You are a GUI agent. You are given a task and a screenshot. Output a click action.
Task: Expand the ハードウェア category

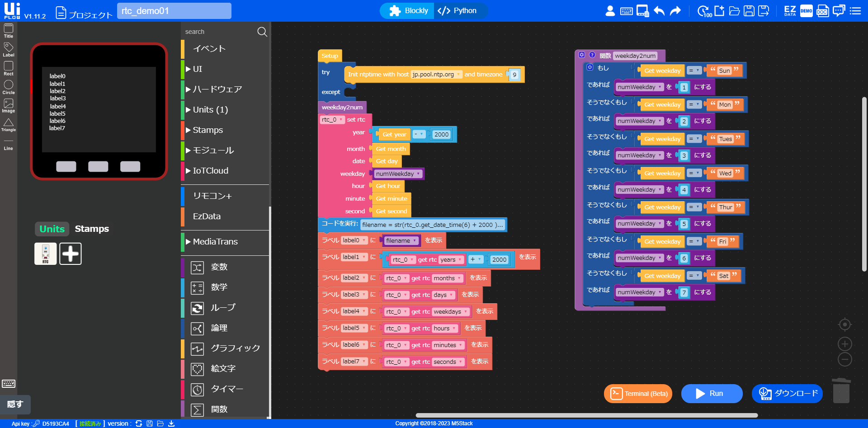click(217, 89)
